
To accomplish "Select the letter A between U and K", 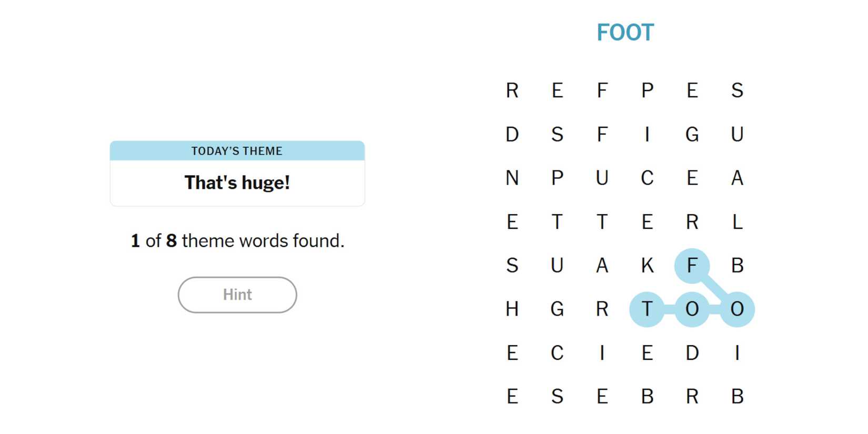I will click(x=602, y=266).
